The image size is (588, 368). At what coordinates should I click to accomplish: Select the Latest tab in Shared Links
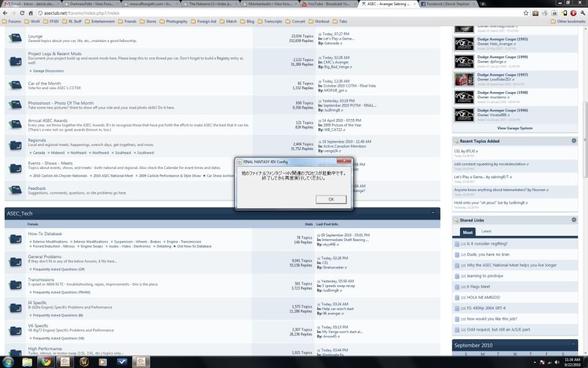click(x=486, y=231)
